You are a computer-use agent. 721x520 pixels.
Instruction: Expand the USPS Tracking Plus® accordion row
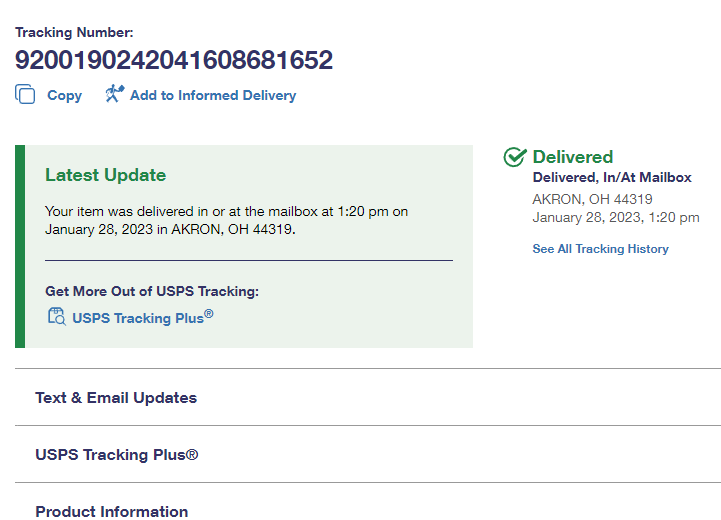117,454
